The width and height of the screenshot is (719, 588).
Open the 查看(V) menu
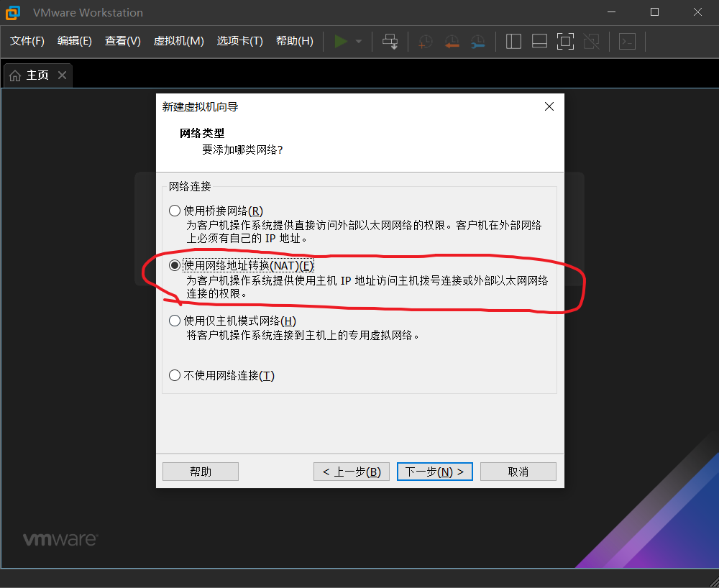122,41
